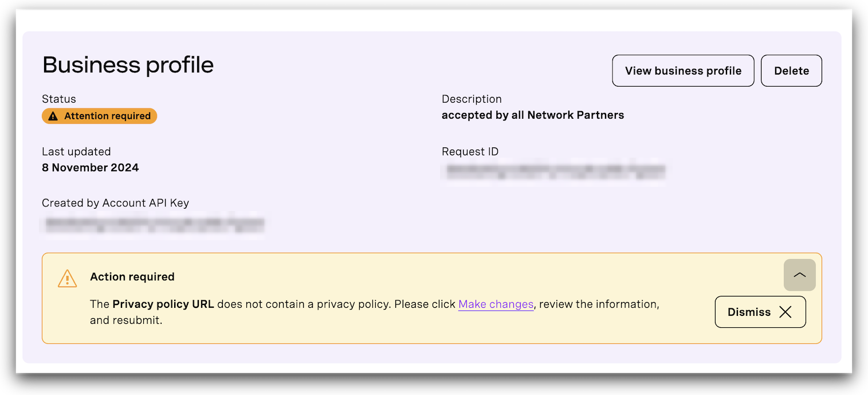868x395 pixels.
Task: Click the alert icon inside the Attention required badge
Action: click(53, 116)
